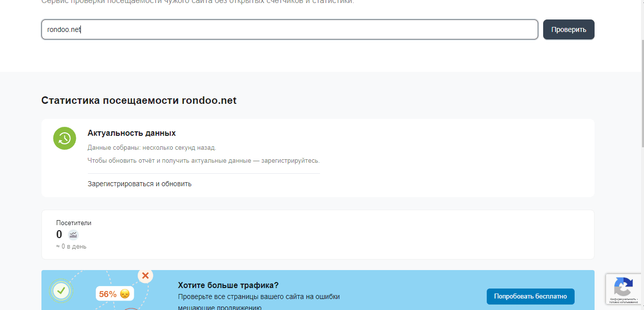Image resolution: width=644 pixels, height=310 pixels.
Task: Click the Хотите больше трафика? heading
Action: tap(228, 286)
